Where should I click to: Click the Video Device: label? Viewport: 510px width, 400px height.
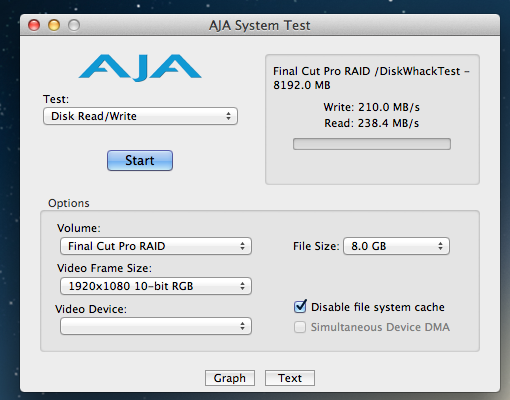tap(91, 309)
